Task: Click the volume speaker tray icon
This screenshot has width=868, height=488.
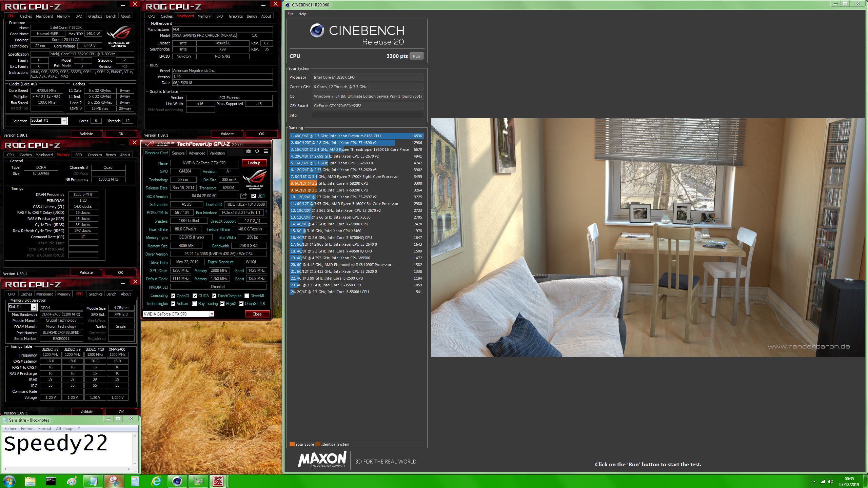Action: click(830, 482)
